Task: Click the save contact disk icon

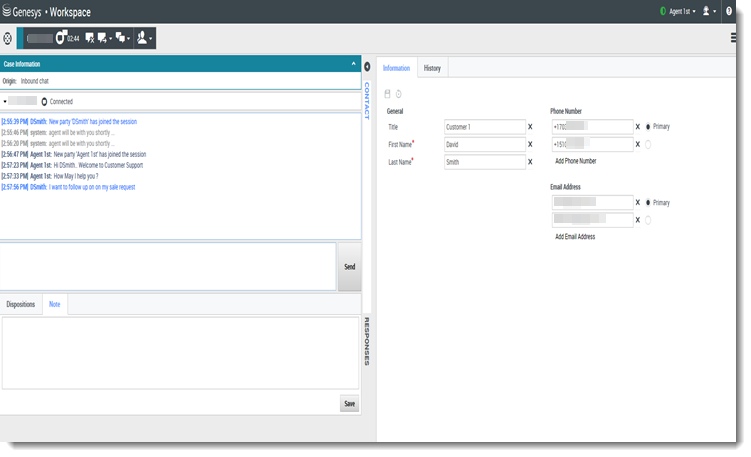Action: click(x=388, y=94)
